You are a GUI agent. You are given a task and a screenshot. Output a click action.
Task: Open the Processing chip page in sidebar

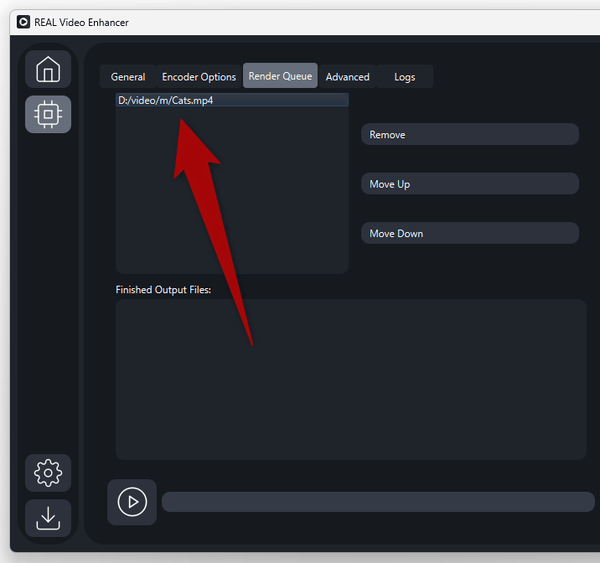coord(48,115)
